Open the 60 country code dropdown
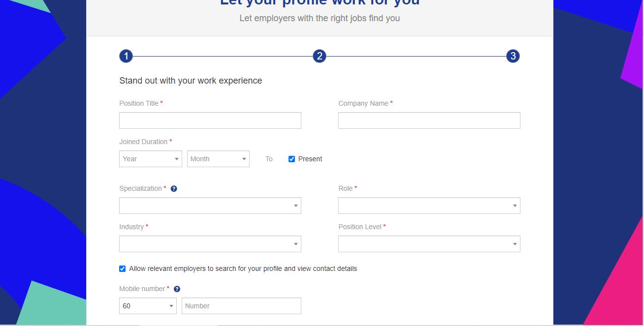Viewport: 644px width, 326px height. coord(148,306)
